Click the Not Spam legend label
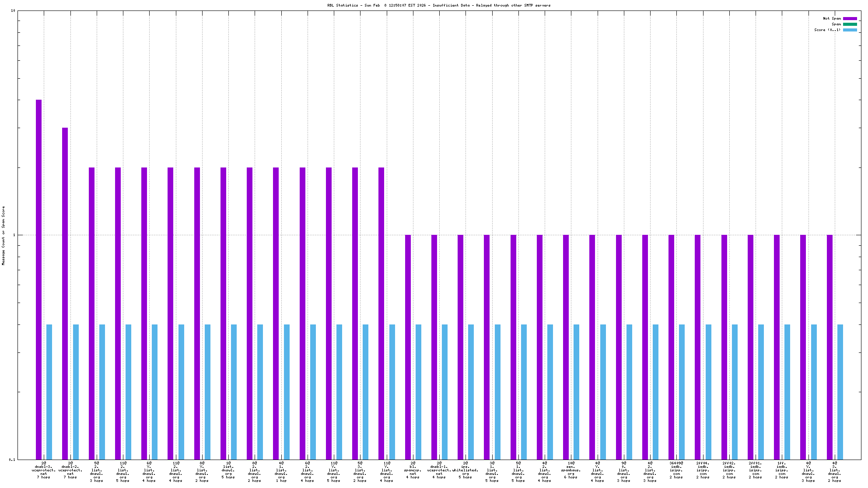Image resolution: width=868 pixels, height=488 pixels. pos(831,18)
